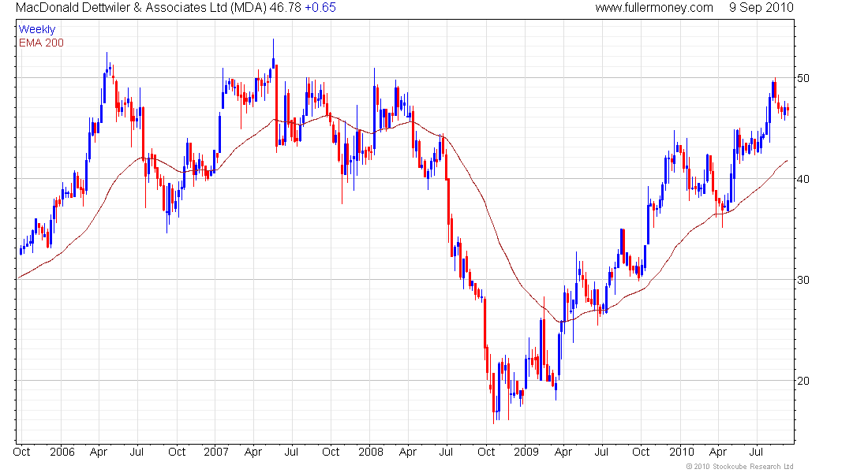This screenshot has width=868, height=473.
Task: Click the y-axis label '50'
Action: coord(803,78)
